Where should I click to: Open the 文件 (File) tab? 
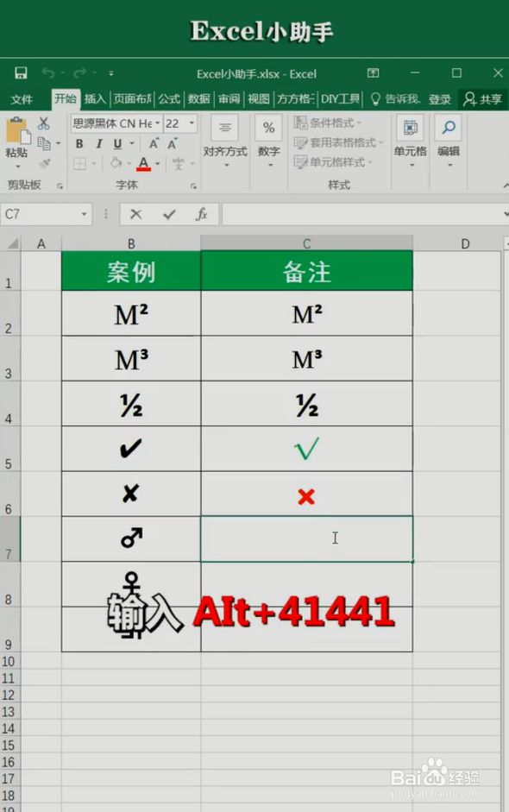pos(22,99)
